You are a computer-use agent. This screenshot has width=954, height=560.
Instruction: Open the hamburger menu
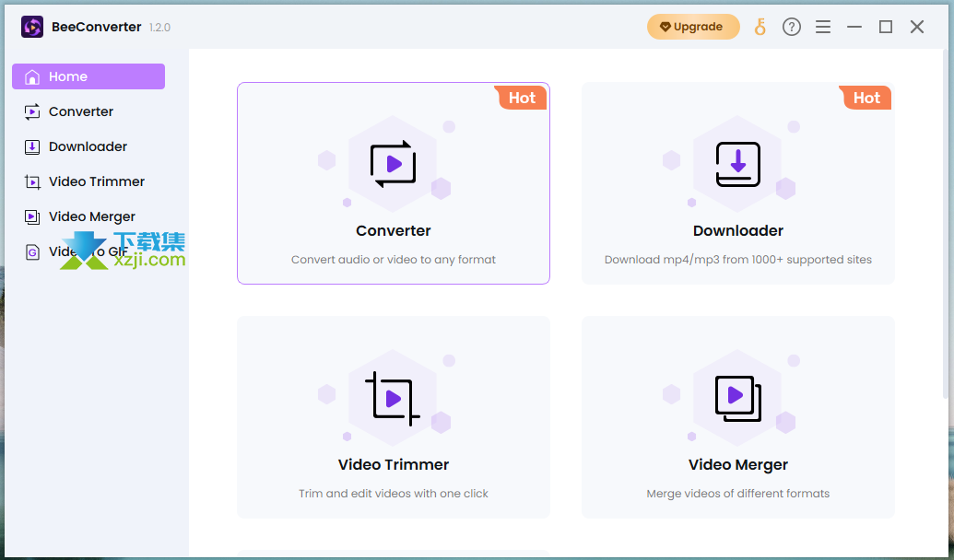click(823, 27)
